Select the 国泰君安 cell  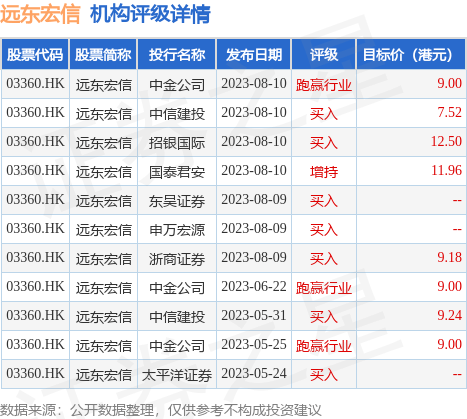[177, 171]
